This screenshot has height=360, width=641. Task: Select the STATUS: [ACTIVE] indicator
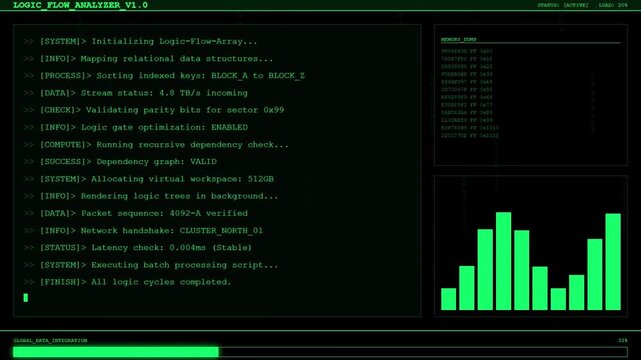(563, 5)
